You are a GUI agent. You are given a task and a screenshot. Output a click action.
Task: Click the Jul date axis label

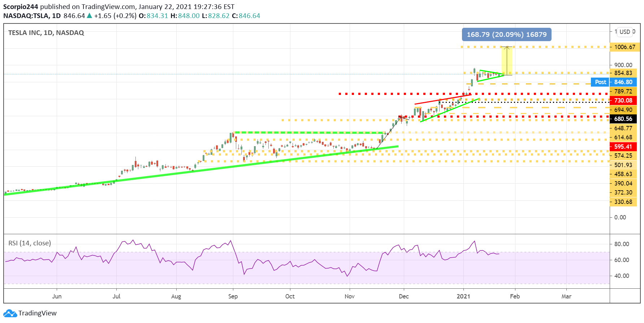(116, 296)
